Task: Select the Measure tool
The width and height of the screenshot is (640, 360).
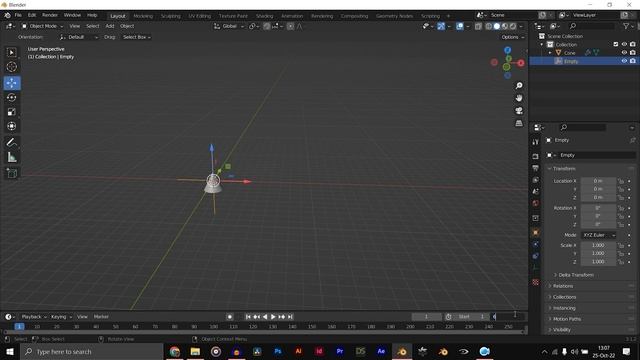Action: (11, 157)
